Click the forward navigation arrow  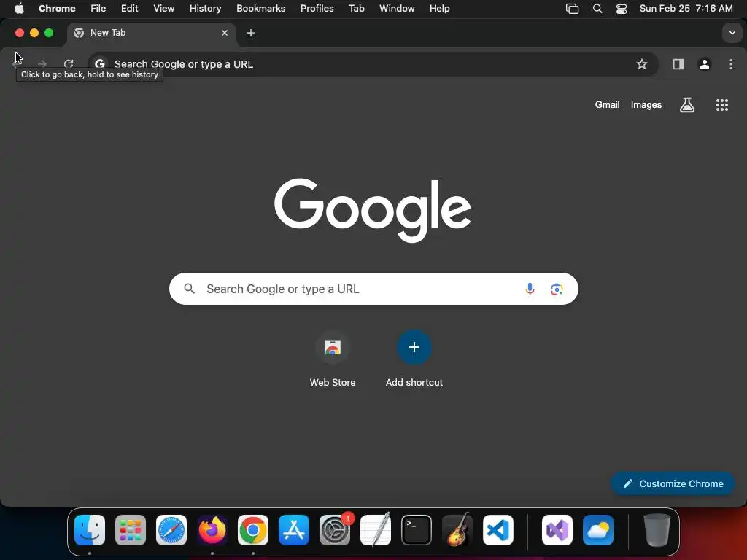click(x=42, y=64)
